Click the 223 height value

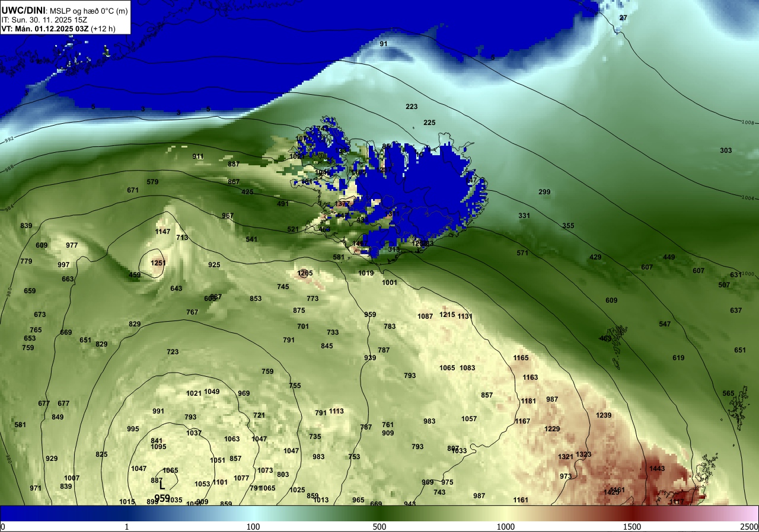coord(412,107)
